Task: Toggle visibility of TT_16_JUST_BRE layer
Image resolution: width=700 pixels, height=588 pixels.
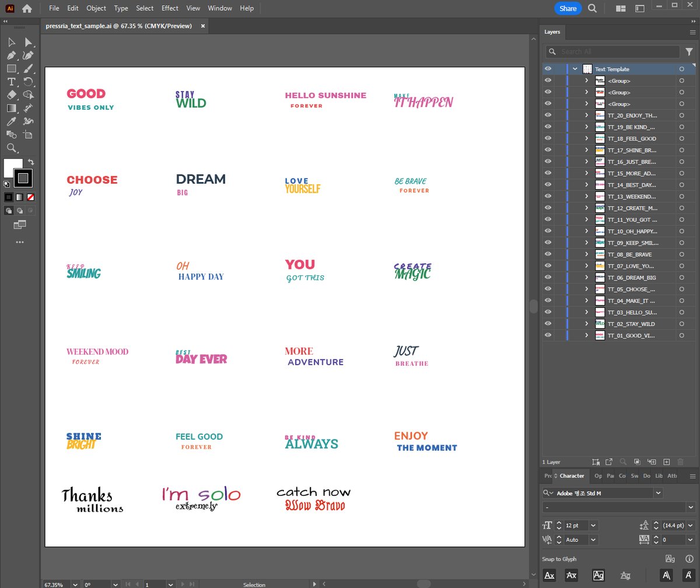Action: tap(548, 162)
